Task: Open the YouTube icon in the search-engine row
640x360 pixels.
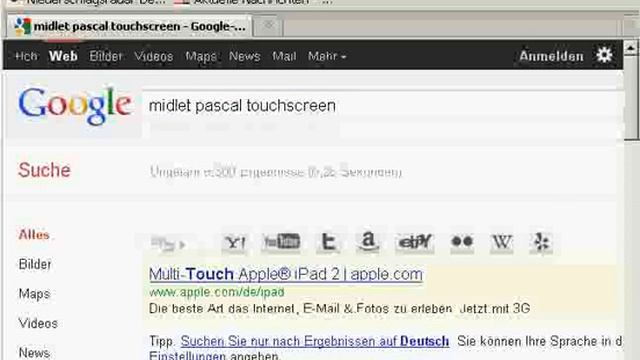Action: (281, 242)
